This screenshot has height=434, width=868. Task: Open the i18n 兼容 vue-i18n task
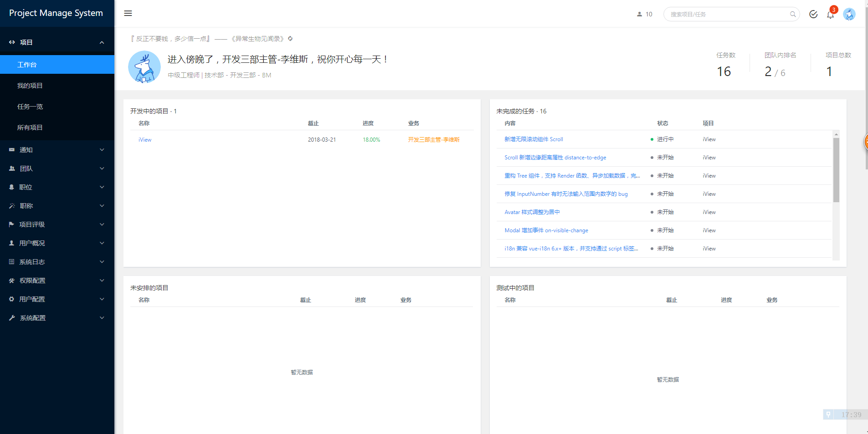(x=571, y=249)
